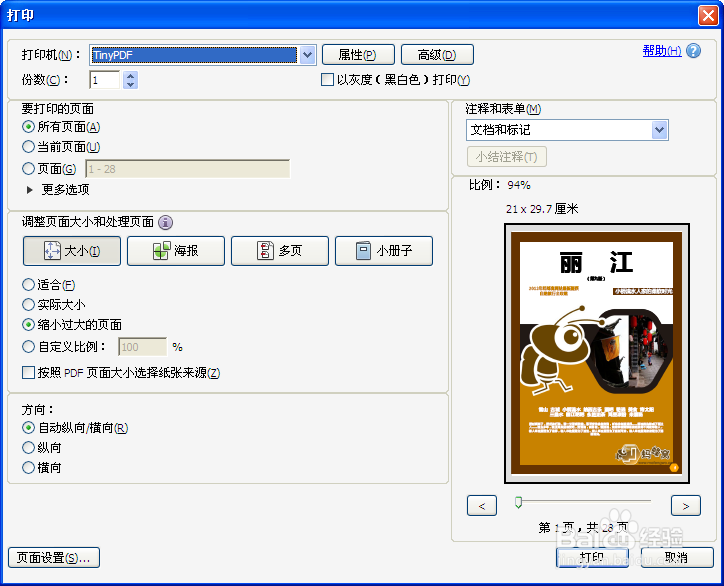Select 自定义比例 custom scale radio button
The width and height of the screenshot is (724, 586).
28,346
